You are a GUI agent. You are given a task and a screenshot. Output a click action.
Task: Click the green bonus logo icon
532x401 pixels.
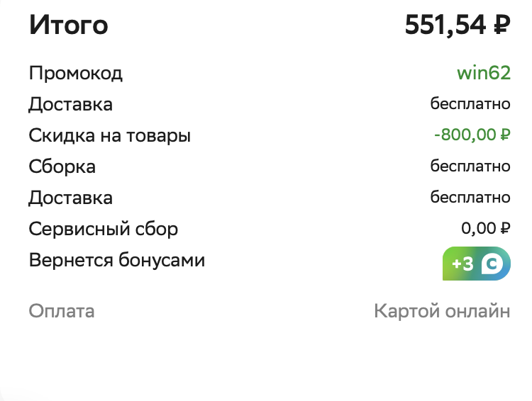(x=494, y=264)
